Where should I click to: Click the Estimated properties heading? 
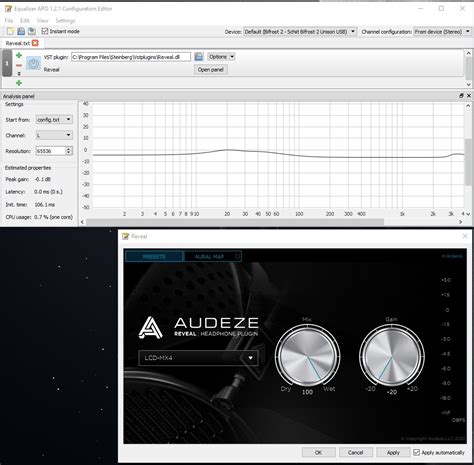click(28, 168)
